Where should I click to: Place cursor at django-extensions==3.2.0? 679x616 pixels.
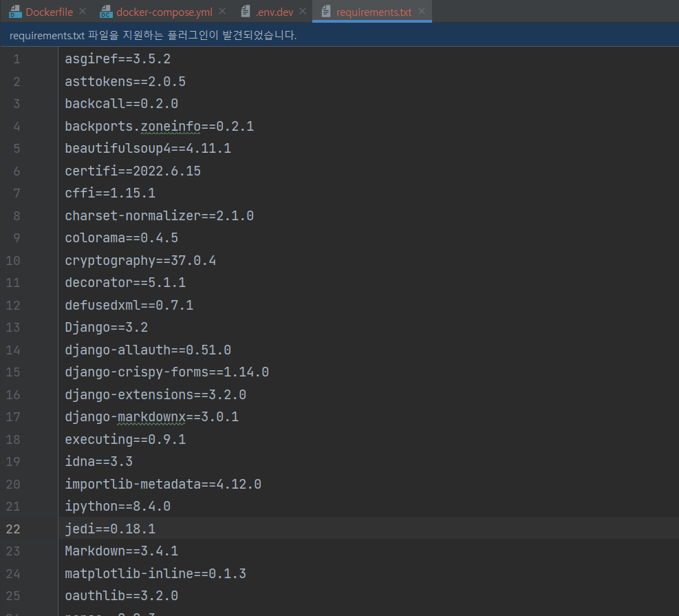tap(155, 394)
